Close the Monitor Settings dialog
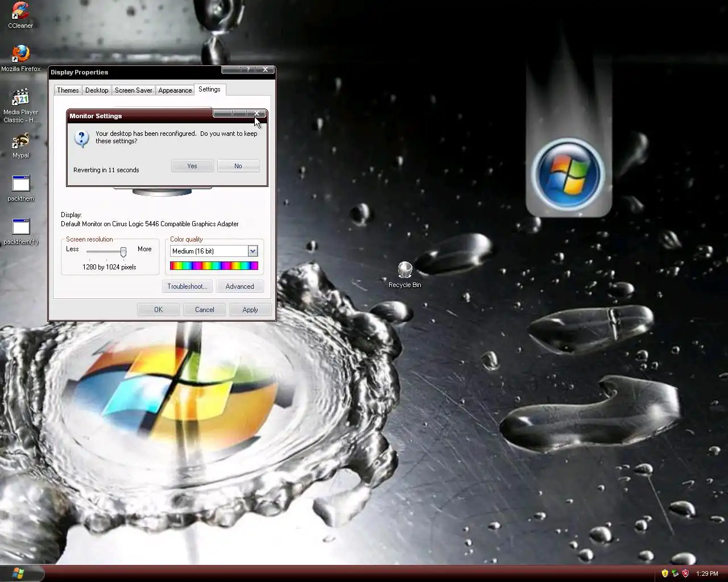Viewport: 728px width, 582px height. pyautogui.click(x=257, y=113)
